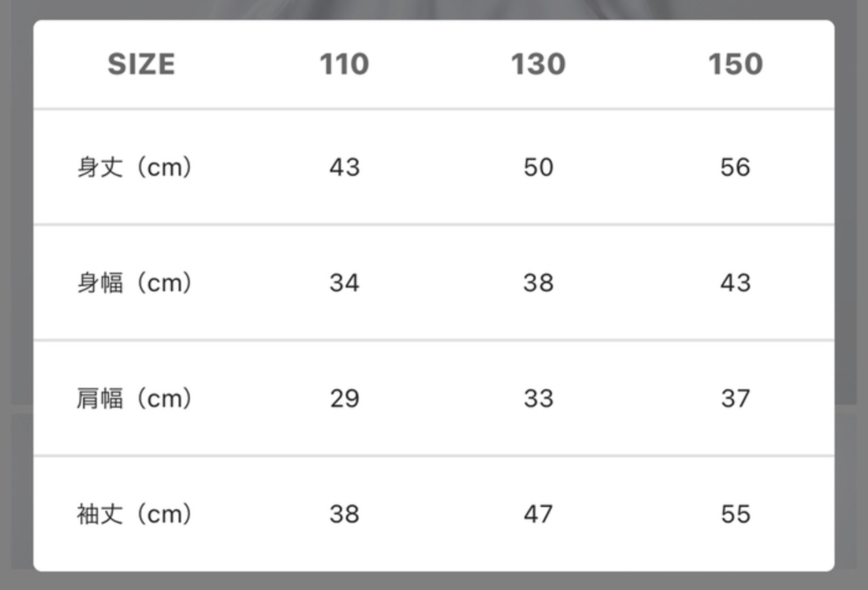Click the SIZE column header
Image resolution: width=868 pixels, height=590 pixels.
click(141, 64)
